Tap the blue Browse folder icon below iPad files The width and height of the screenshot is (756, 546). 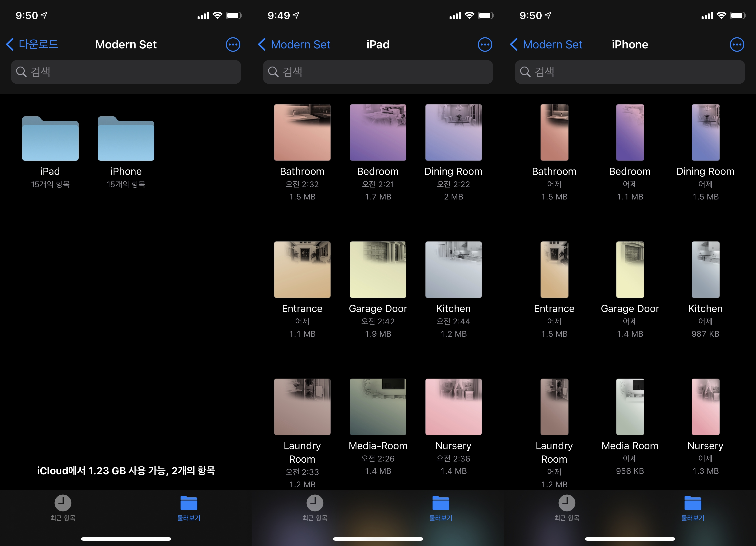(x=441, y=503)
